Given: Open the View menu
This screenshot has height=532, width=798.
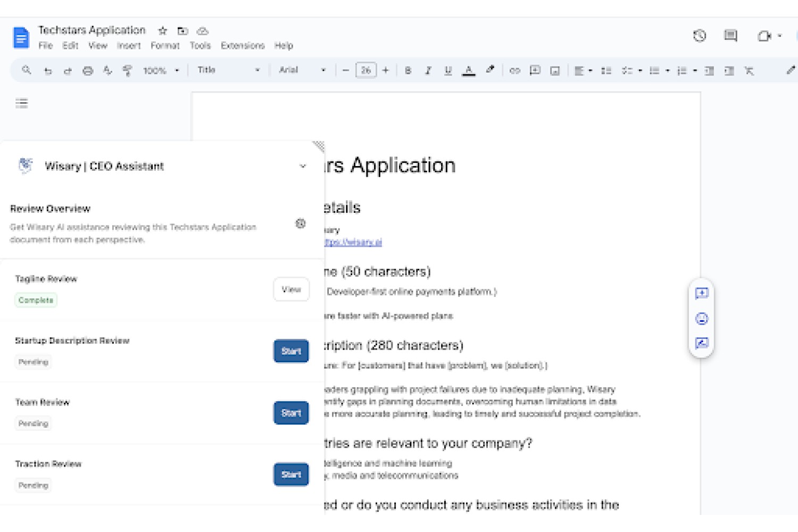Looking at the screenshot, I should (x=98, y=46).
